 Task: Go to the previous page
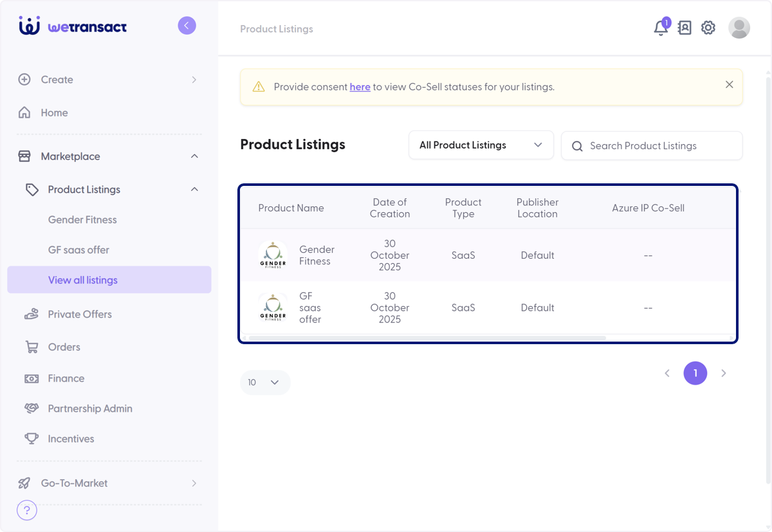click(667, 373)
